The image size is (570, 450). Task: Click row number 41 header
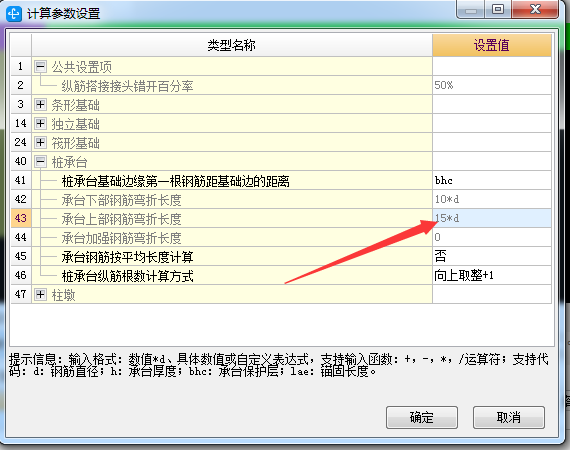21,180
